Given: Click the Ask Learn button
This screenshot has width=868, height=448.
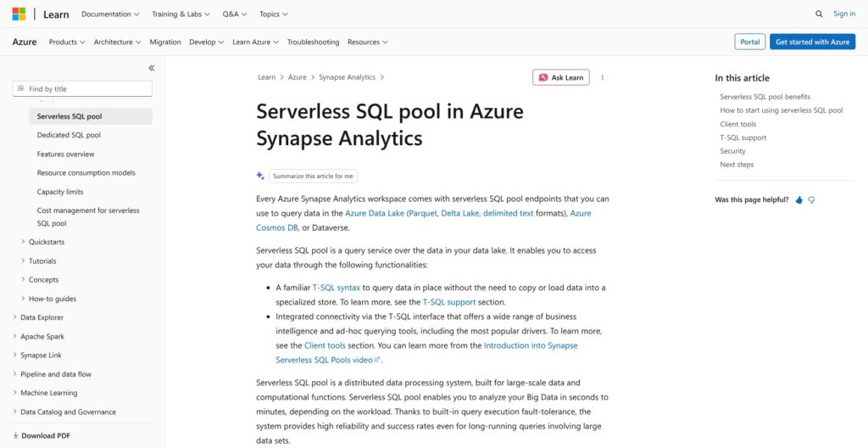Looking at the screenshot, I should point(561,77).
